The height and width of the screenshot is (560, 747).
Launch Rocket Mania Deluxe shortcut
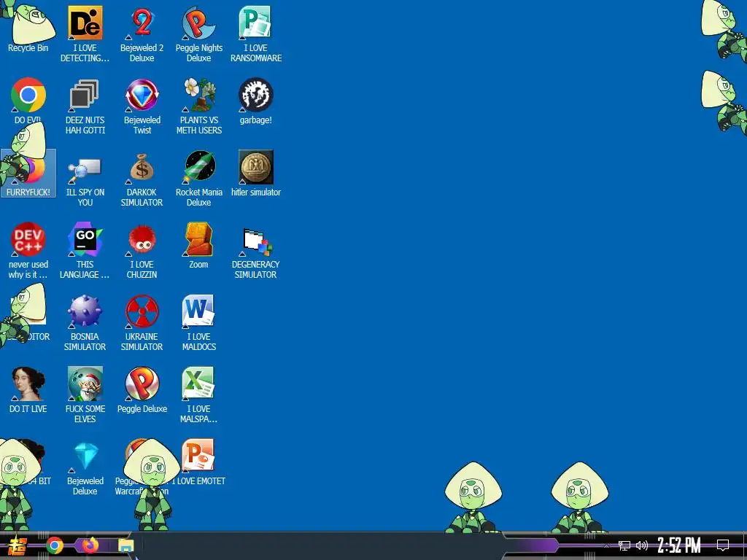(198, 178)
